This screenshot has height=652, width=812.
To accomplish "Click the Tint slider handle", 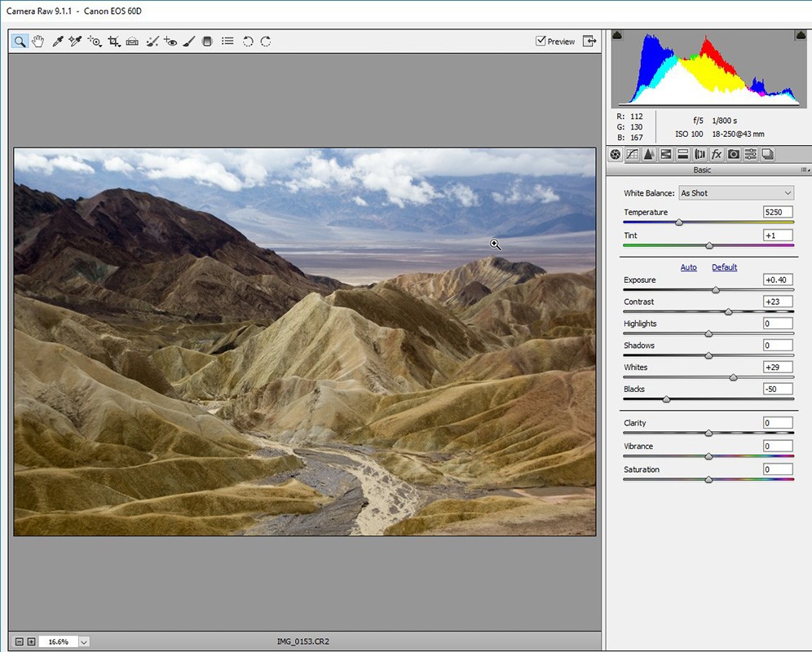I will (x=709, y=246).
